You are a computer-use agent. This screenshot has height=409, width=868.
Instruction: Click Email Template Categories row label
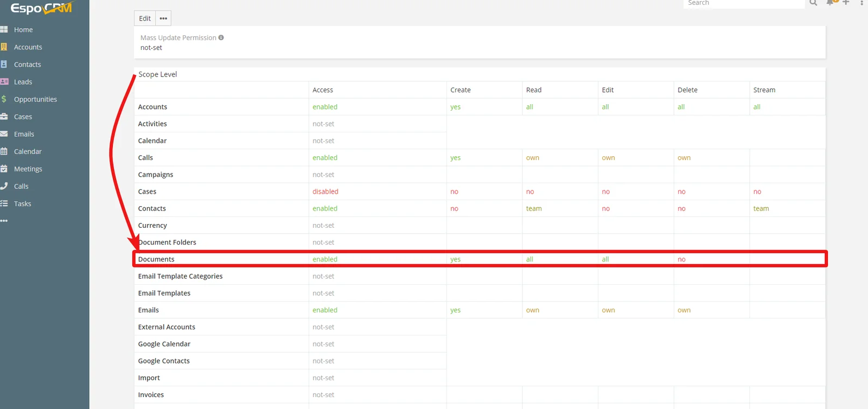click(181, 276)
